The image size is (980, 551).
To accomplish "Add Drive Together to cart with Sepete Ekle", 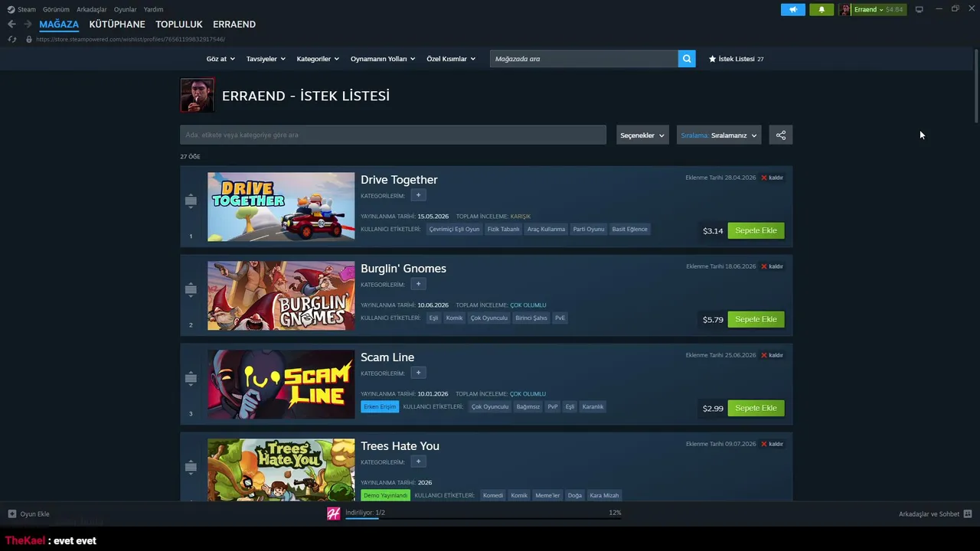I will click(756, 230).
